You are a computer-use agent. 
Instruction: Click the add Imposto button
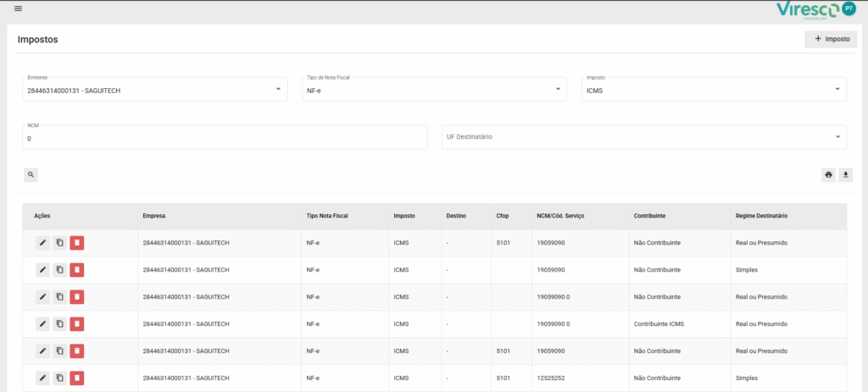coord(831,39)
